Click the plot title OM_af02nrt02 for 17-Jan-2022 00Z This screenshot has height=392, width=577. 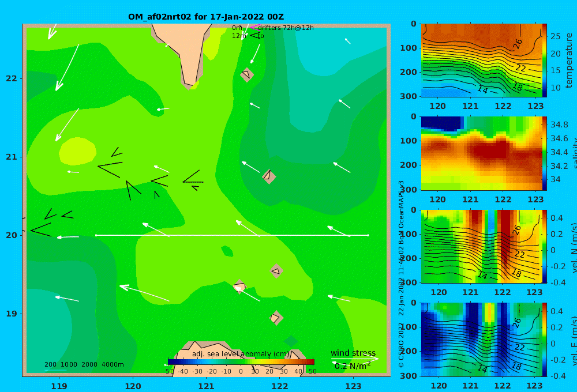[x=206, y=17]
